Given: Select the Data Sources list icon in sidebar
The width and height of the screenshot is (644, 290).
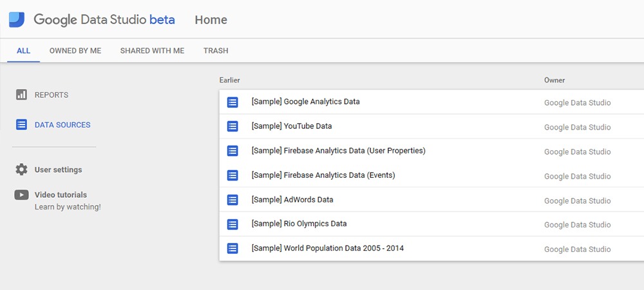Looking at the screenshot, I should (x=21, y=124).
